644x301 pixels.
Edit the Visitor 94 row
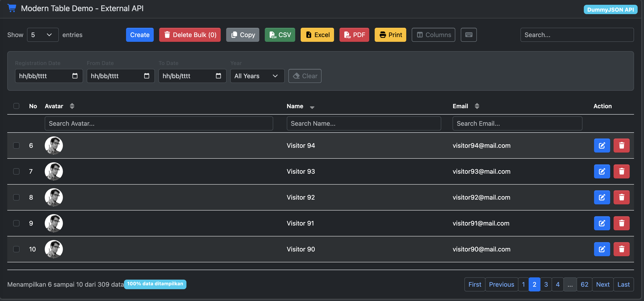tap(602, 145)
